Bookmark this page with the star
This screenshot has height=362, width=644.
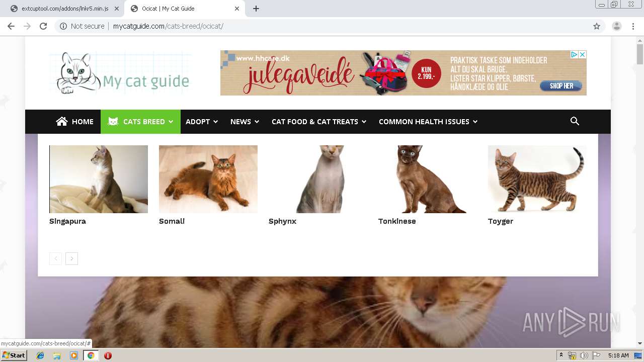(x=597, y=26)
